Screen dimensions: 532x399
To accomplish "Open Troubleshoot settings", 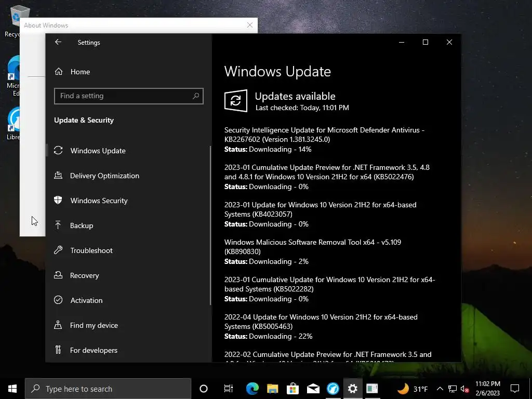I will click(91, 250).
